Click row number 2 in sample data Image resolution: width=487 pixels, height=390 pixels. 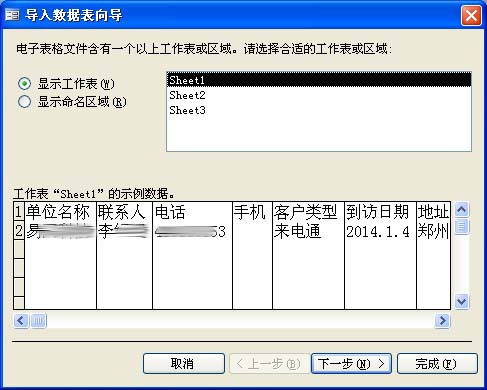(19, 231)
